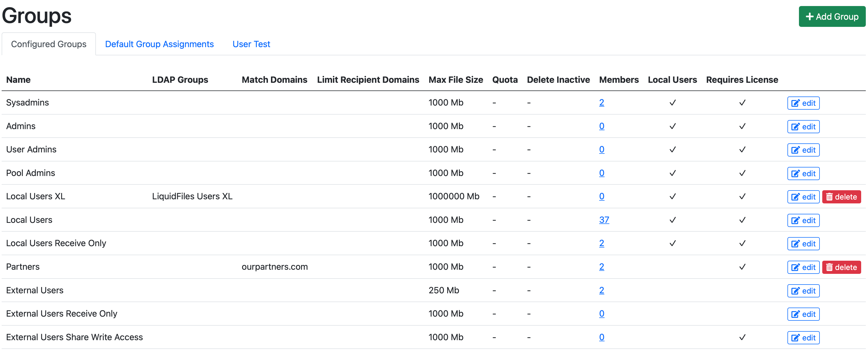Select the Configured Groups tab
868x358 pixels.
[x=48, y=44]
